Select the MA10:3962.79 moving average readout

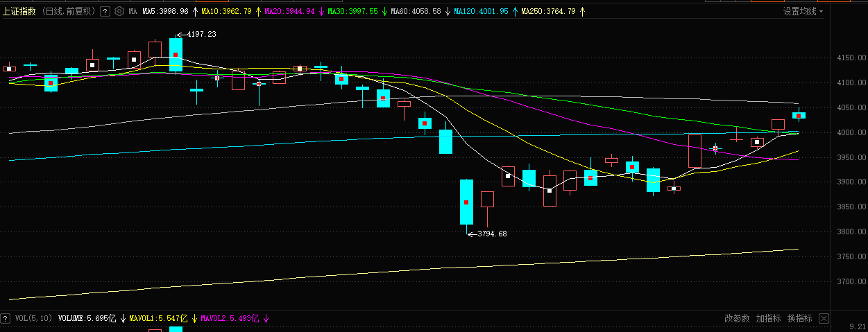[x=226, y=11]
